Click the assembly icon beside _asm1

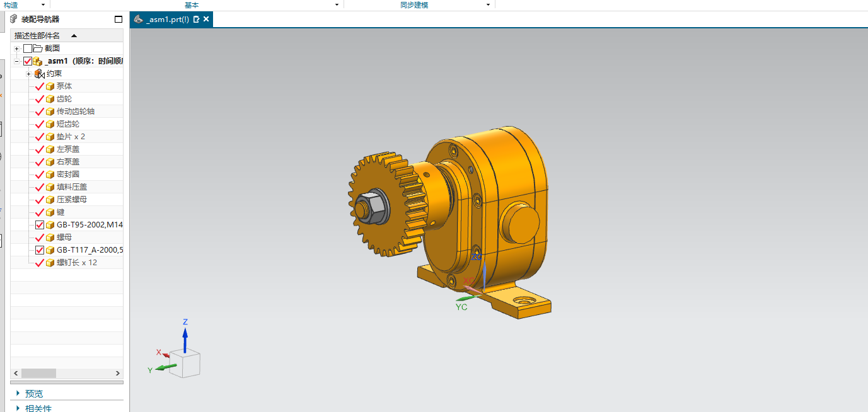[x=37, y=61]
